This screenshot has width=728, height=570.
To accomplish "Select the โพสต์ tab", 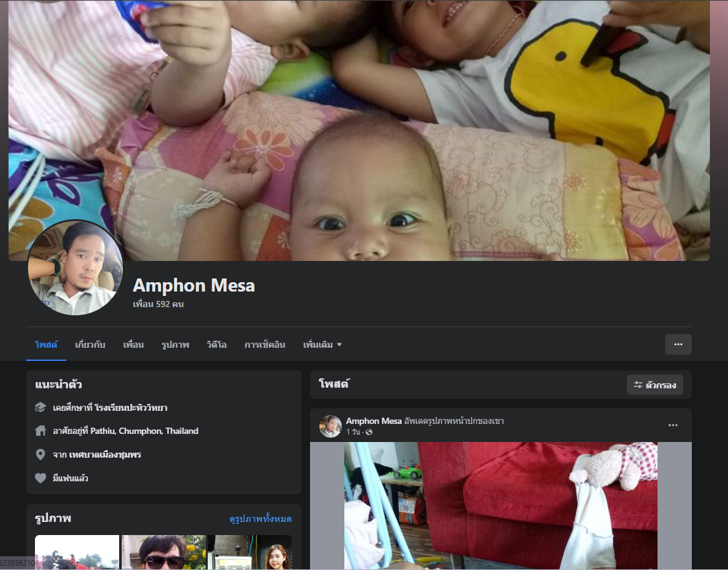I will pos(46,345).
